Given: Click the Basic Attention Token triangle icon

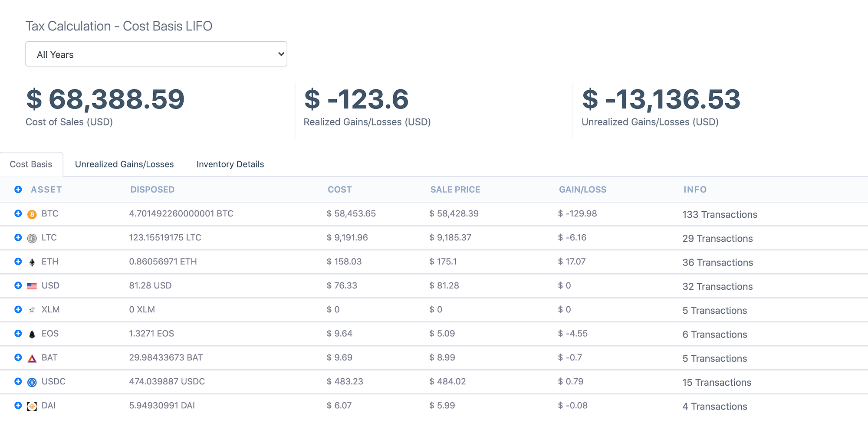Looking at the screenshot, I should point(31,357).
